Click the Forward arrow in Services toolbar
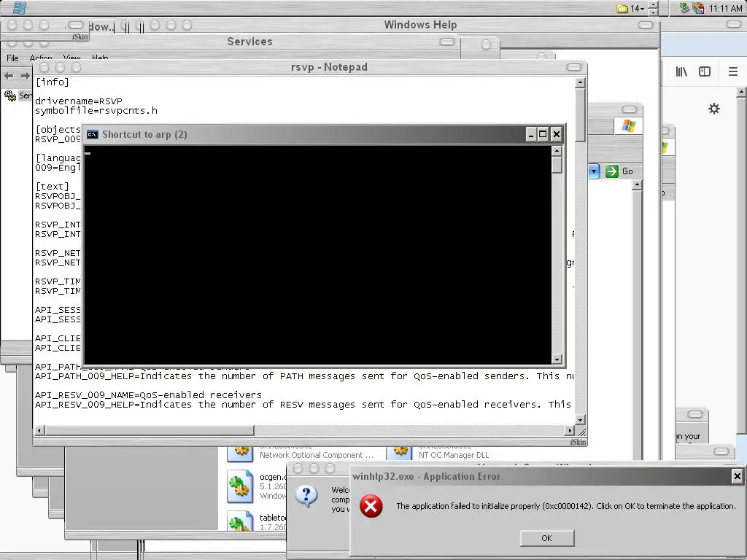This screenshot has width=747, height=560. [25, 75]
